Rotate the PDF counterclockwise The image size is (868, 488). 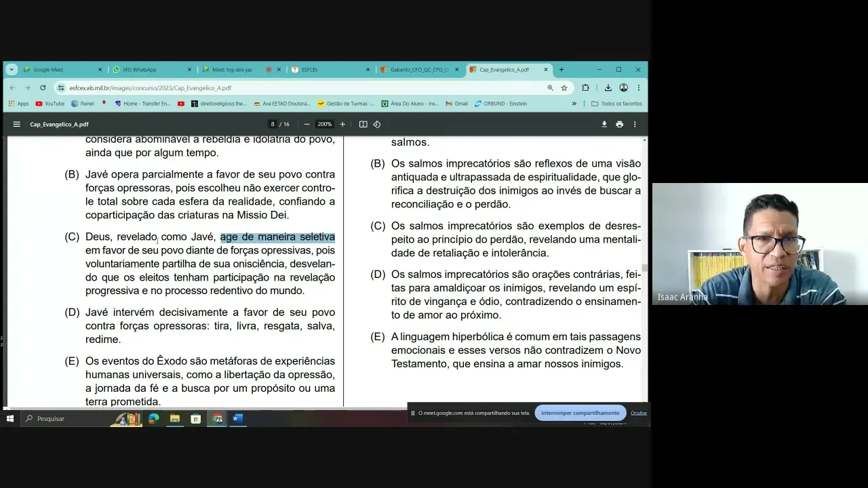point(377,124)
